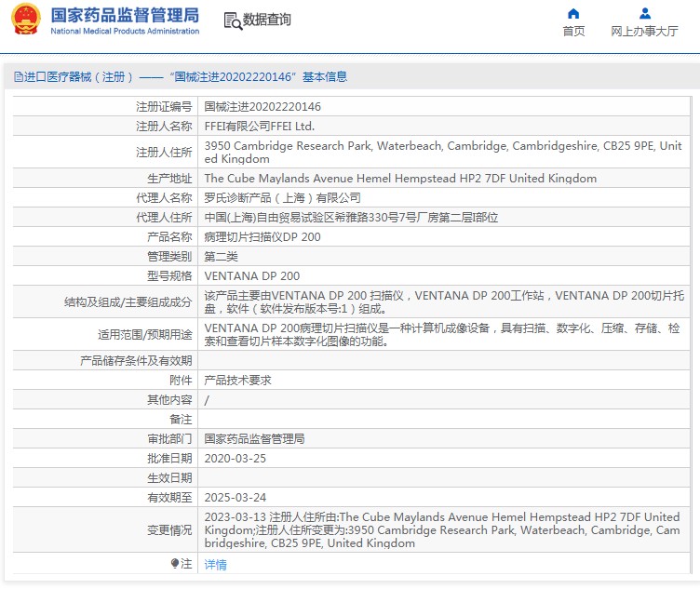Click management category 第二类

221,257
